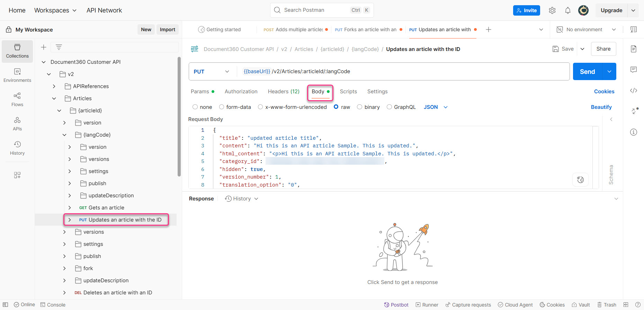Switch to the Authorization tab
This screenshot has height=310, width=644.
tap(241, 92)
